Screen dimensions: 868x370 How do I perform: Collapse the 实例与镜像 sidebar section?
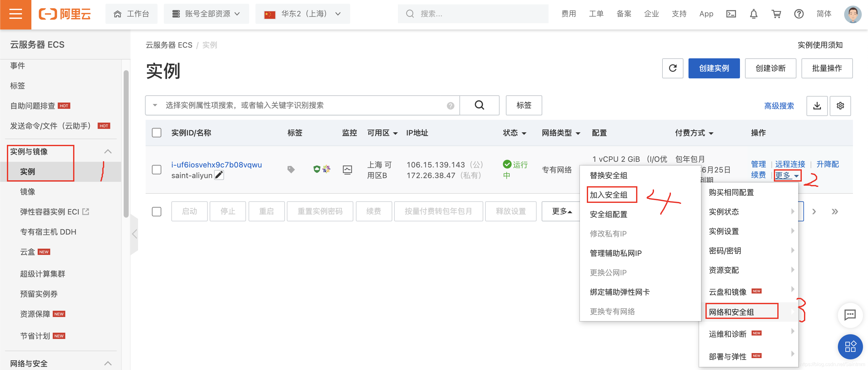108,151
